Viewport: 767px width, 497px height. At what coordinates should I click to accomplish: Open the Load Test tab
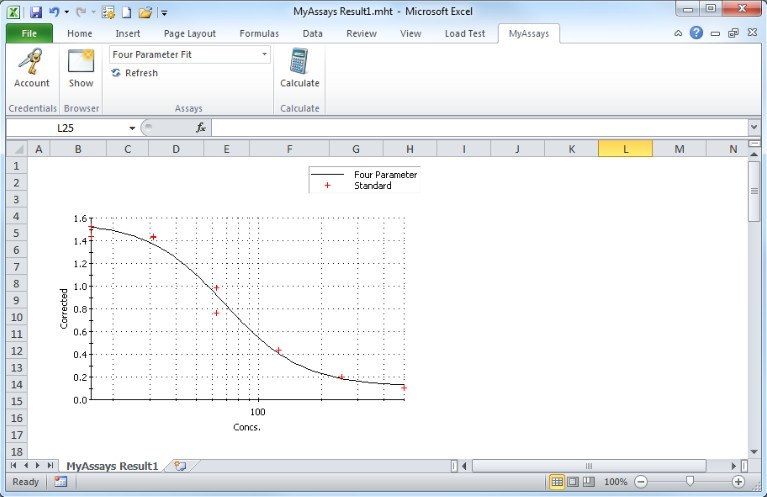[465, 33]
